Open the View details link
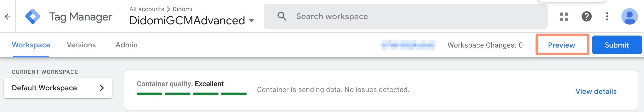644x112 pixels. pyautogui.click(x=596, y=92)
